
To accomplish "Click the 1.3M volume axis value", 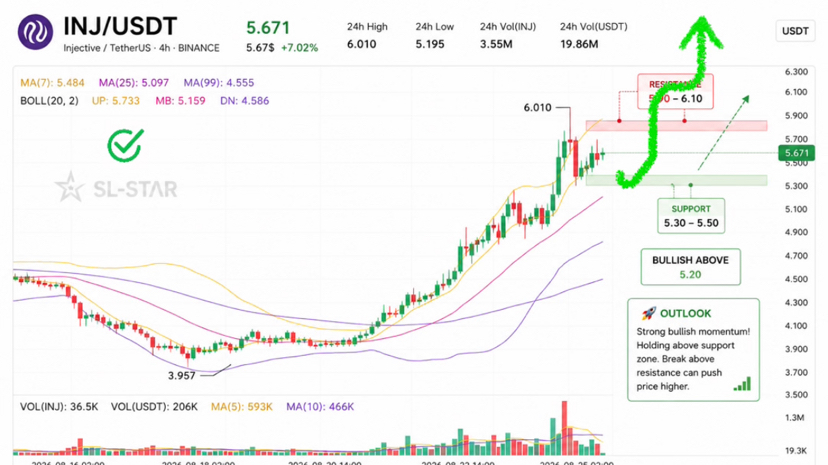I will coord(795,418).
